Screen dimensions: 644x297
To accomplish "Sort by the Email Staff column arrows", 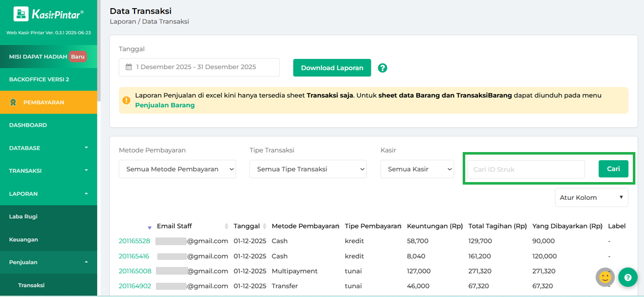I will pyautogui.click(x=227, y=226).
